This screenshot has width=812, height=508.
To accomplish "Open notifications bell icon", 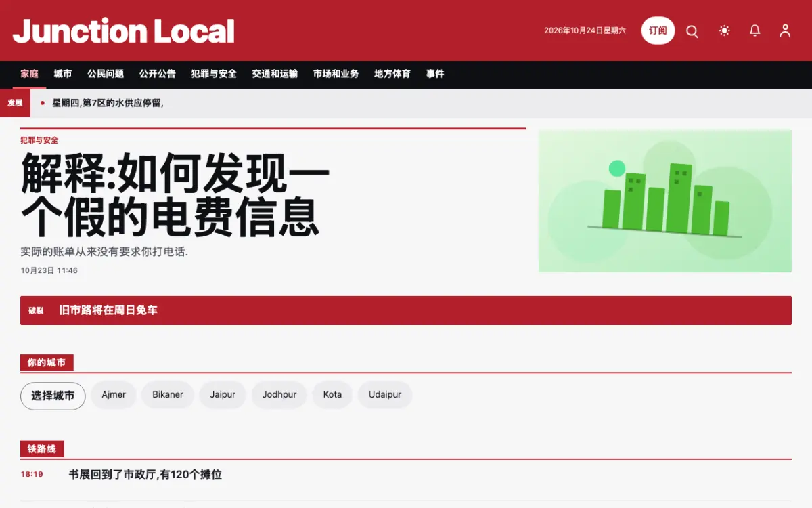I will (x=754, y=31).
